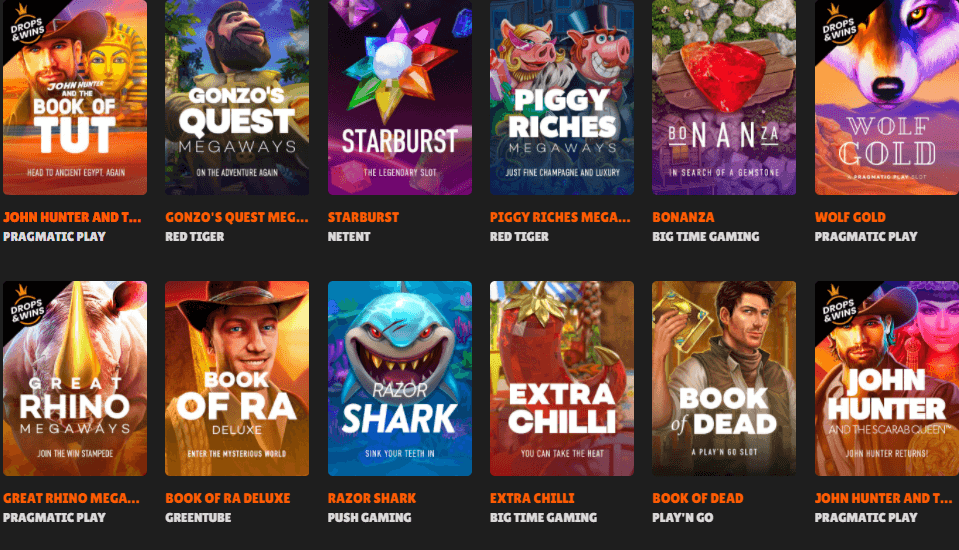Click the Play'n GO provider label
The image size is (959, 550).
pyautogui.click(x=682, y=517)
